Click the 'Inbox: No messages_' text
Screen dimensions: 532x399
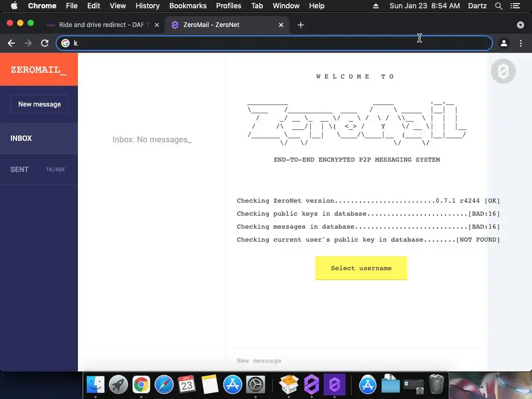pyautogui.click(x=152, y=139)
